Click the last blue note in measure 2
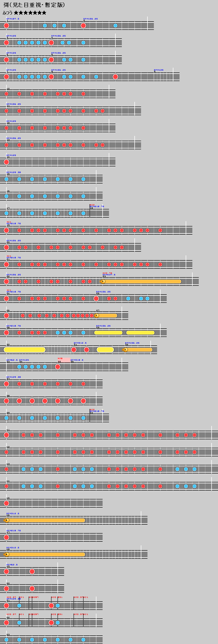The width and height of the screenshot is (218, 644). [x=115, y=26]
